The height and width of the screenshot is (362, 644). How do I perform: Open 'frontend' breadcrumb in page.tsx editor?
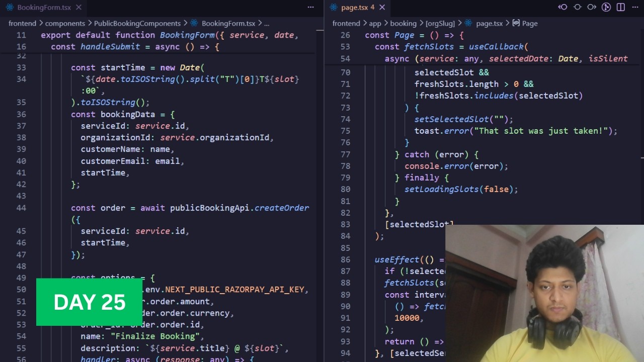(346, 23)
